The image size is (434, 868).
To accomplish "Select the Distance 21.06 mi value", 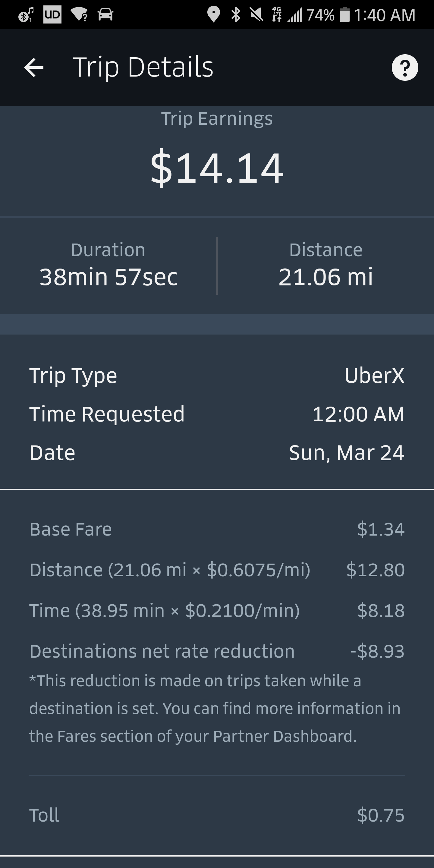I will pos(325,277).
